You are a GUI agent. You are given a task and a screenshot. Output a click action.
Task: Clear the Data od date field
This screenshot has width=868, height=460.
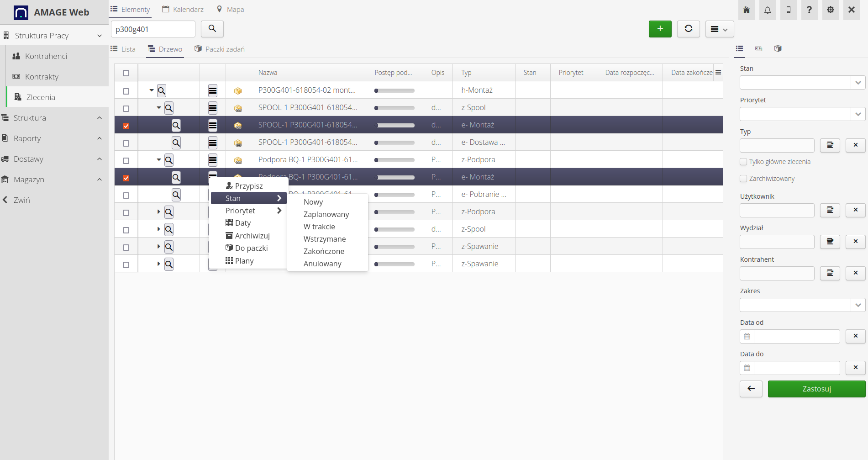855,336
